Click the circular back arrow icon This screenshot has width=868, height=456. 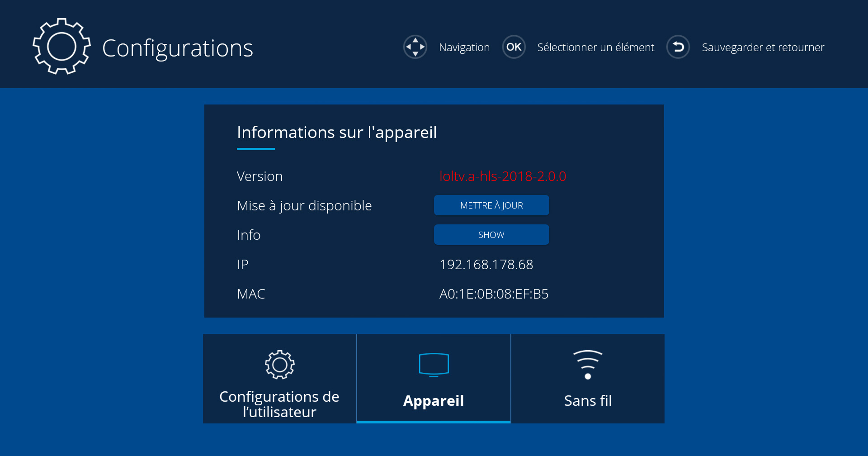[678, 47]
